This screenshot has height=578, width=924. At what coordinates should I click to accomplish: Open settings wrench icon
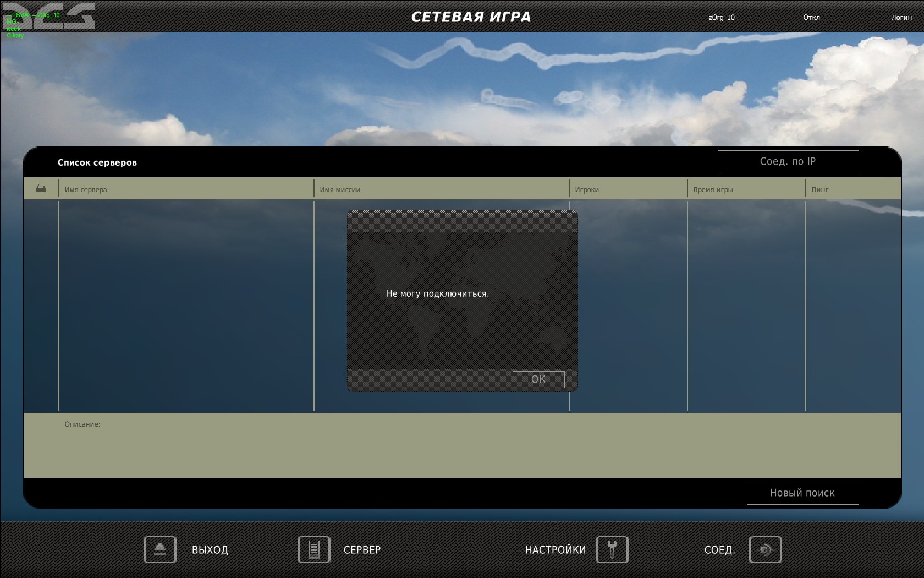tap(612, 549)
